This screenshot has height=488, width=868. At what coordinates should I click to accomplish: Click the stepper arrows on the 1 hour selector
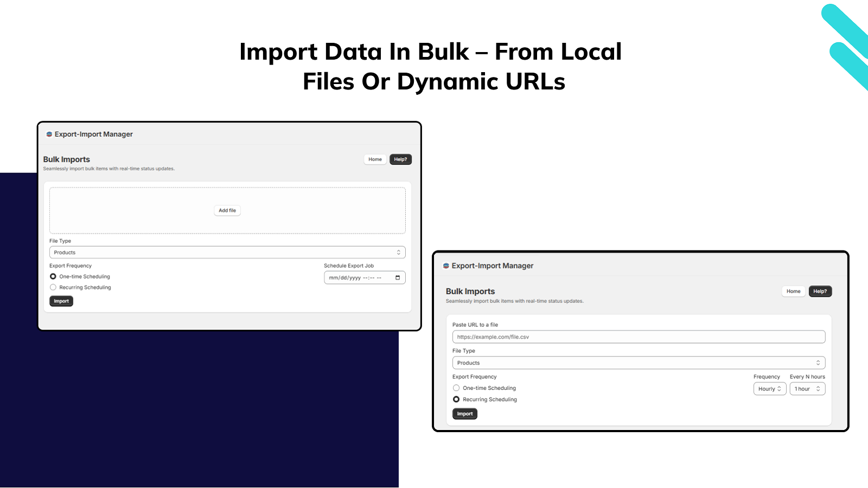819,388
